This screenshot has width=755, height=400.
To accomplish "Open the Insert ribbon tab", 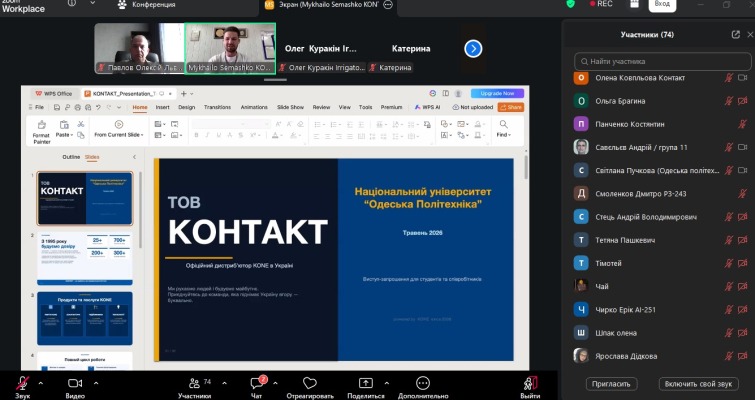I will click(162, 107).
